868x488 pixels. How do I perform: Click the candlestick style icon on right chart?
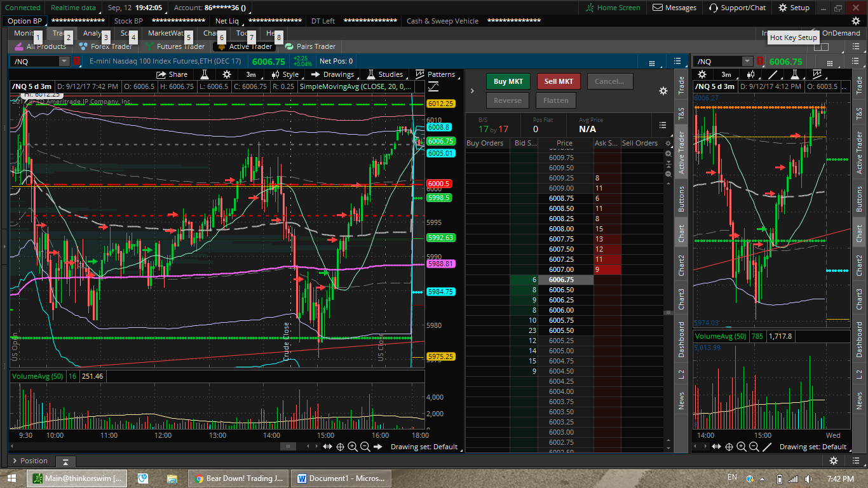coord(752,74)
